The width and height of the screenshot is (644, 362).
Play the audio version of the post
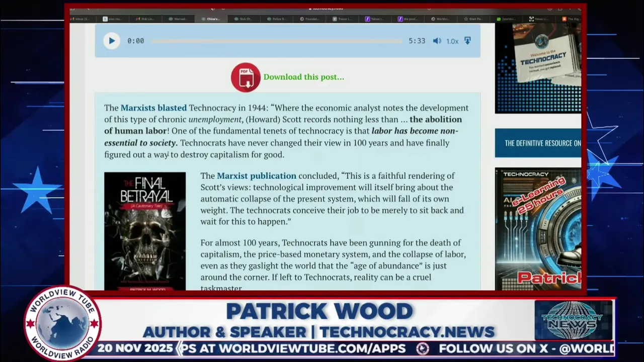pos(111,41)
